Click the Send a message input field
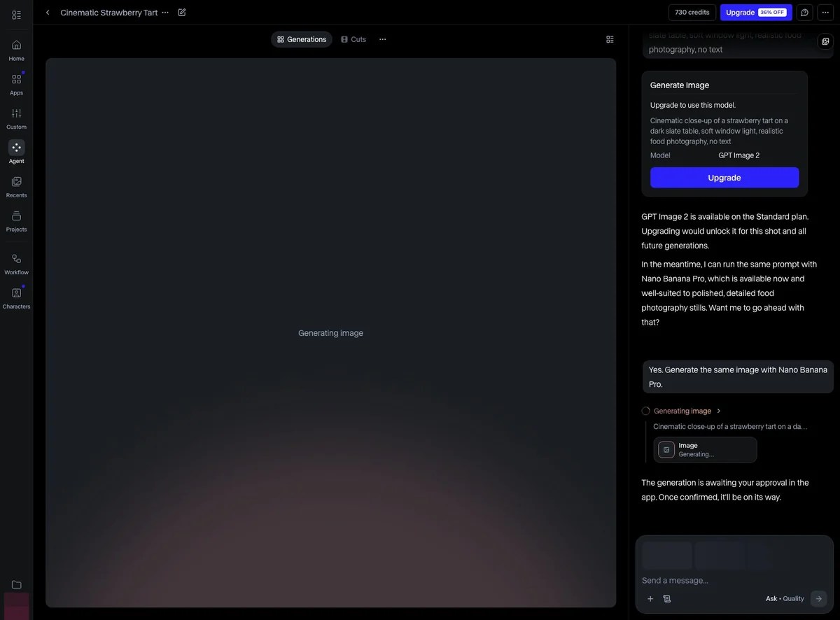Screen dimensions: 840x620 734,580
